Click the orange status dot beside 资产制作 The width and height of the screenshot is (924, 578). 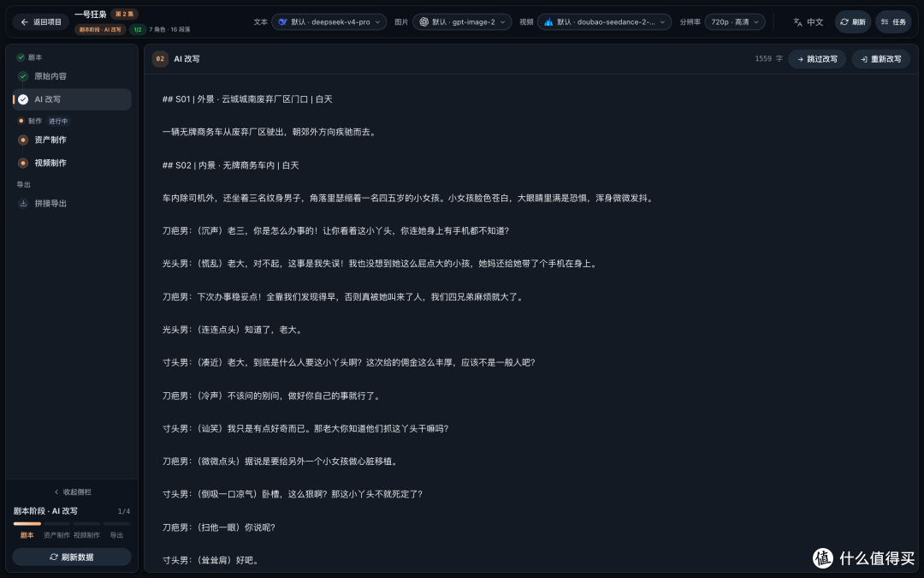pyautogui.click(x=23, y=140)
